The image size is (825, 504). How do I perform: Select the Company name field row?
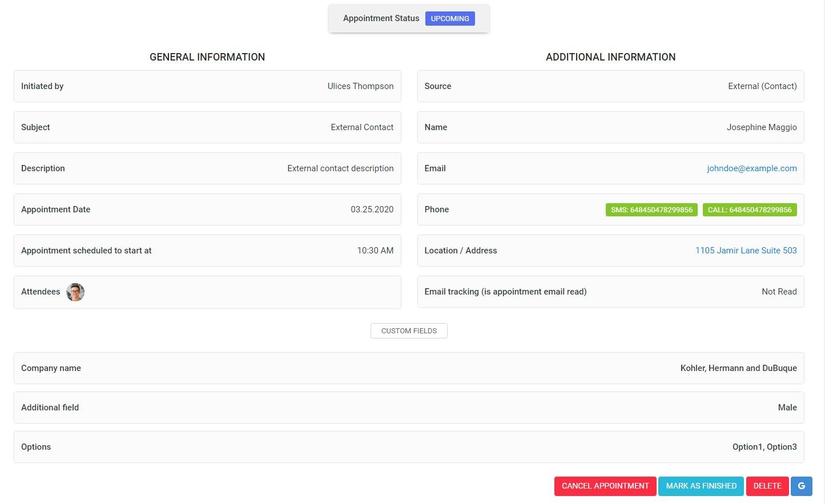(x=409, y=368)
